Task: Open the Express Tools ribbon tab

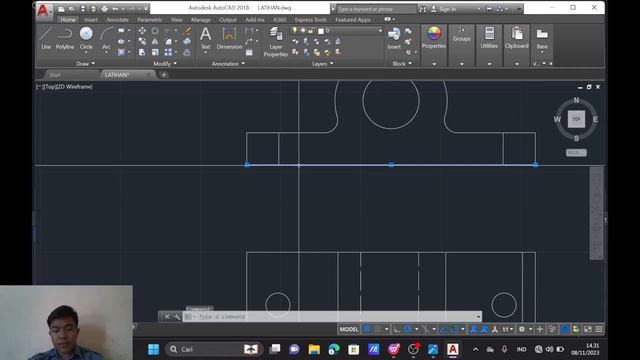Action: click(x=311, y=20)
